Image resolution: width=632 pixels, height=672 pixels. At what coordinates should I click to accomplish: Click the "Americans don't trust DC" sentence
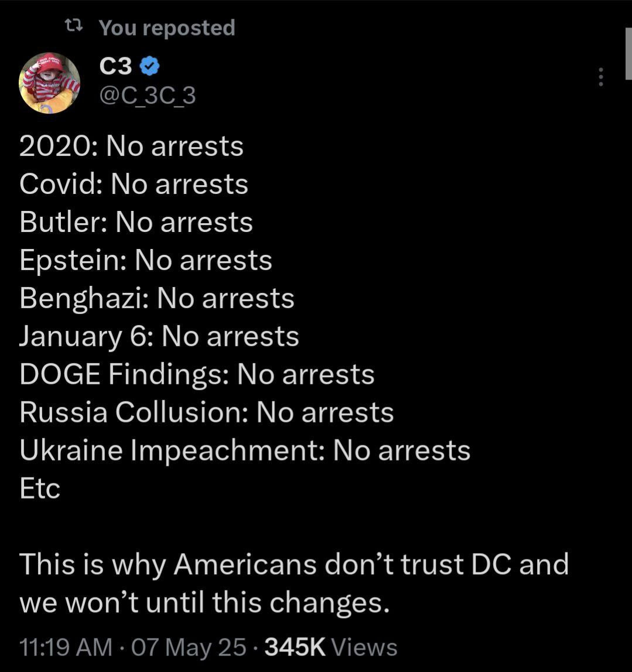pos(294,565)
